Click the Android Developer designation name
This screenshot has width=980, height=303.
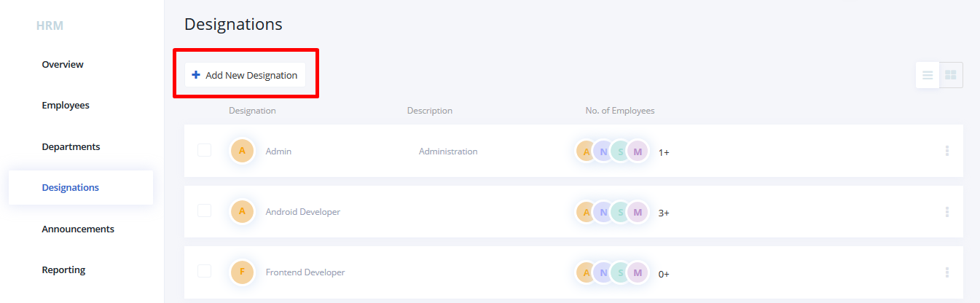click(302, 212)
